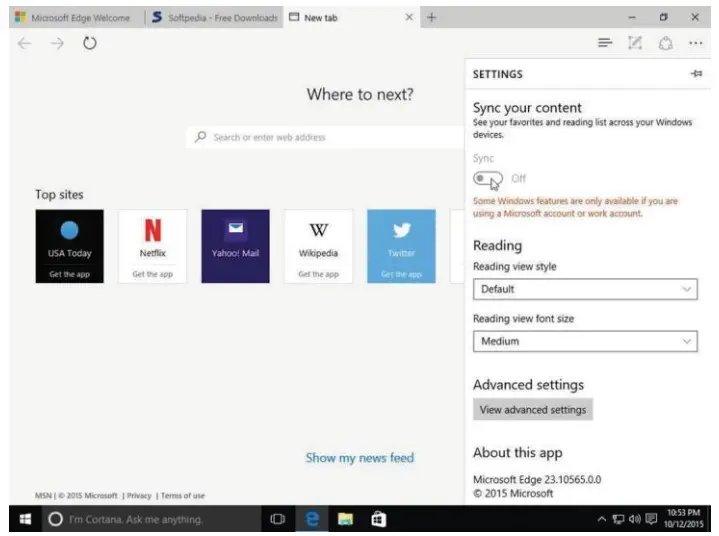719x536 pixels.
Task: Open the volume tray icon
Action: [635, 519]
